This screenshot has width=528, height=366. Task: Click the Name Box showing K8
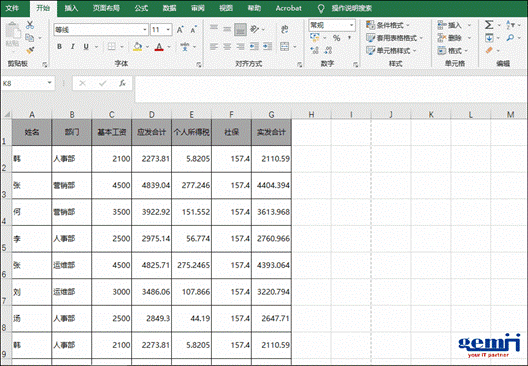28,83
